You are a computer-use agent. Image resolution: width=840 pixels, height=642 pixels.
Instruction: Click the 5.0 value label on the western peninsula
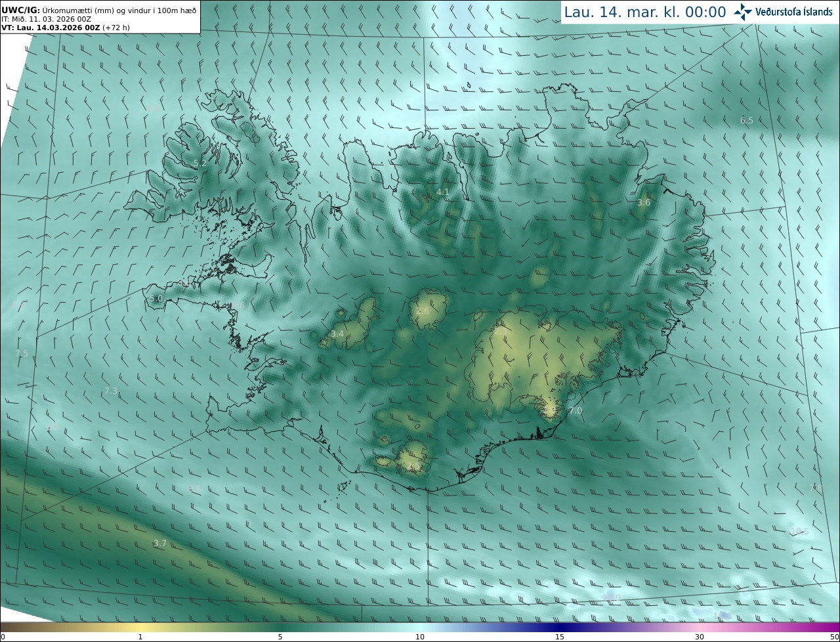[x=156, y=298]
